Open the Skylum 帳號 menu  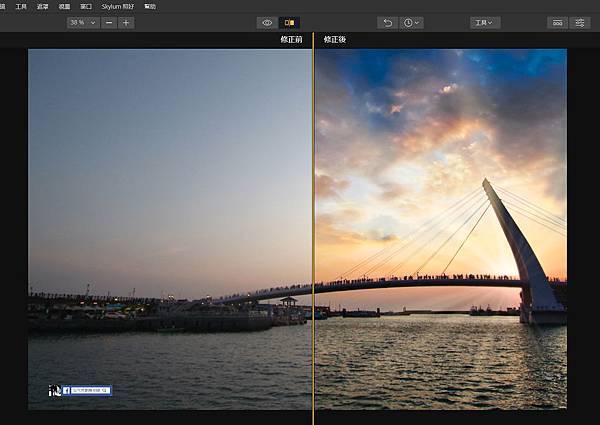[118, 6]
